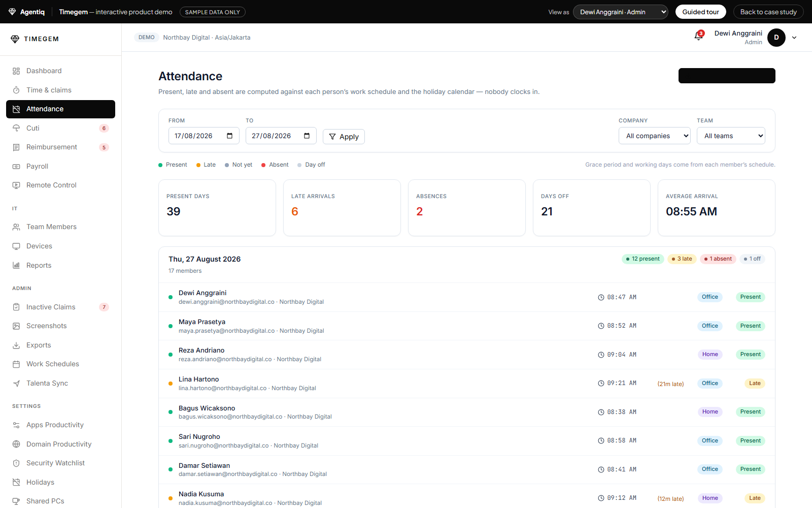The image size is (812, 508).
Task: Click the Work Schedules calendar icon
Action: pos(16,364)
